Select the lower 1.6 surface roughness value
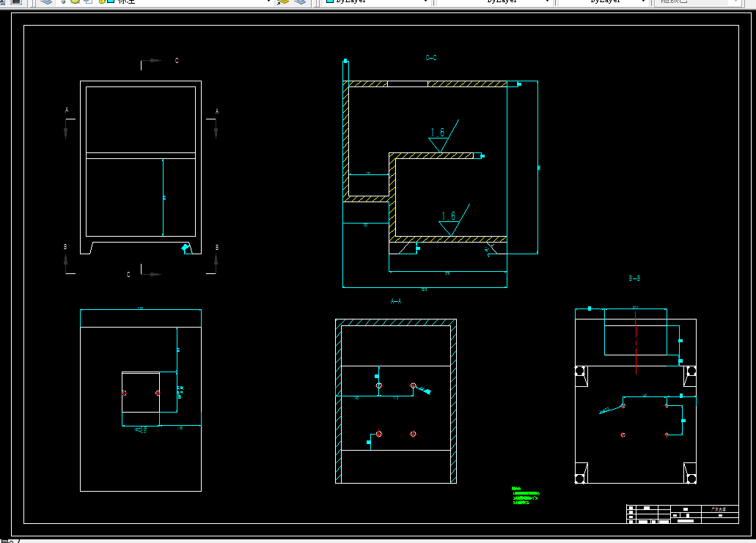This screenshot has height=543, width=756. (448, 216)
